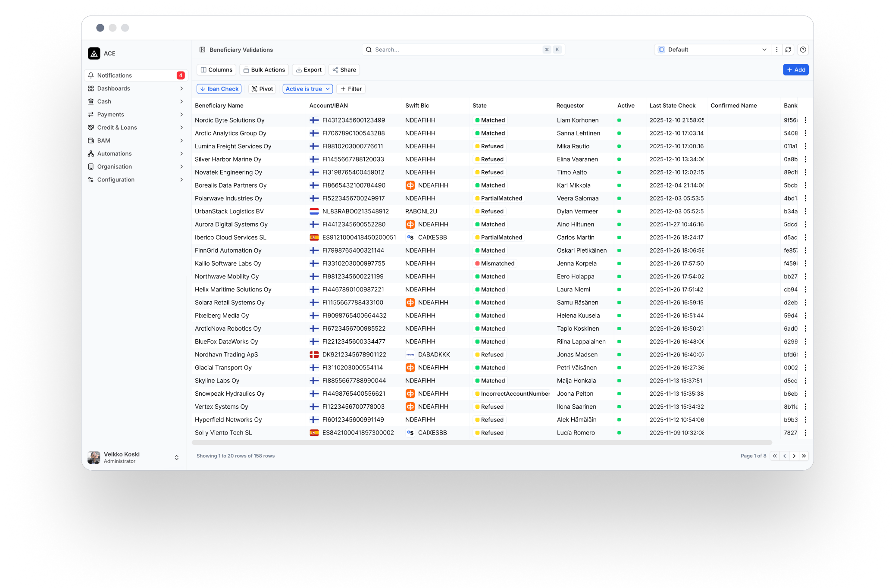Expand the user profile switcher for Veikko Koski

pyautogui.click(x=176, y=457)
